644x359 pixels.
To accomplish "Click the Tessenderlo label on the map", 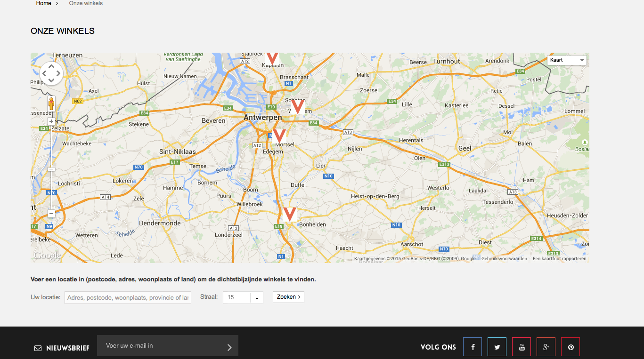I will tap(499, 202).
